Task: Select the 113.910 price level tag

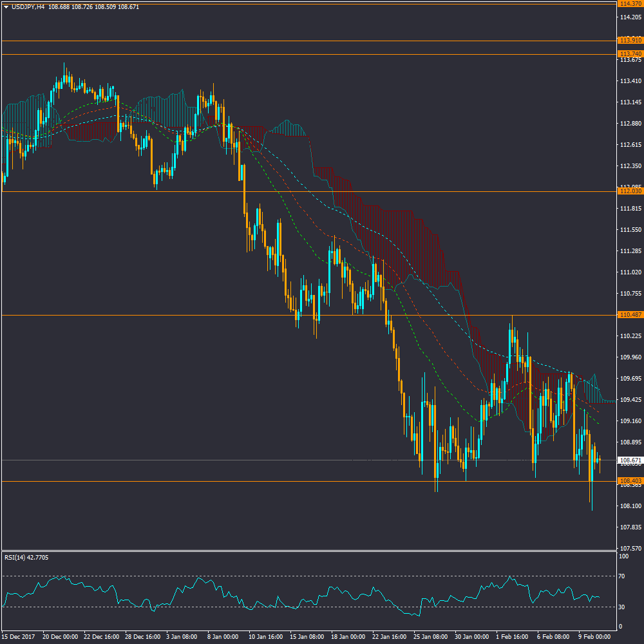Action: [x=630, y=41]
